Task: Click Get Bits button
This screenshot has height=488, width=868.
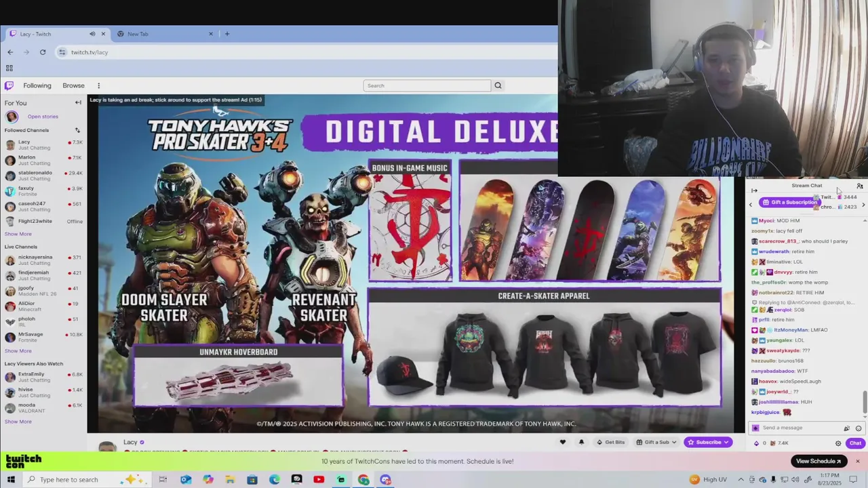Action: point(611,442)
